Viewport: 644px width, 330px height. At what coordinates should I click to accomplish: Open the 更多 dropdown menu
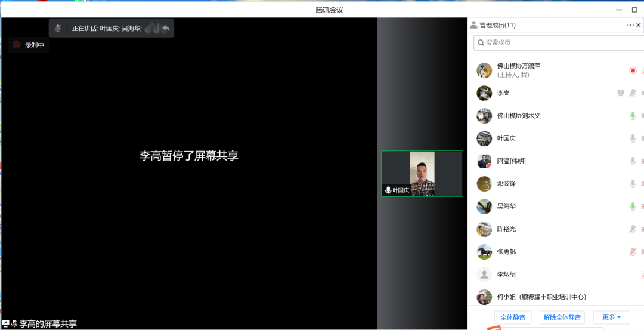pos(611,317)
